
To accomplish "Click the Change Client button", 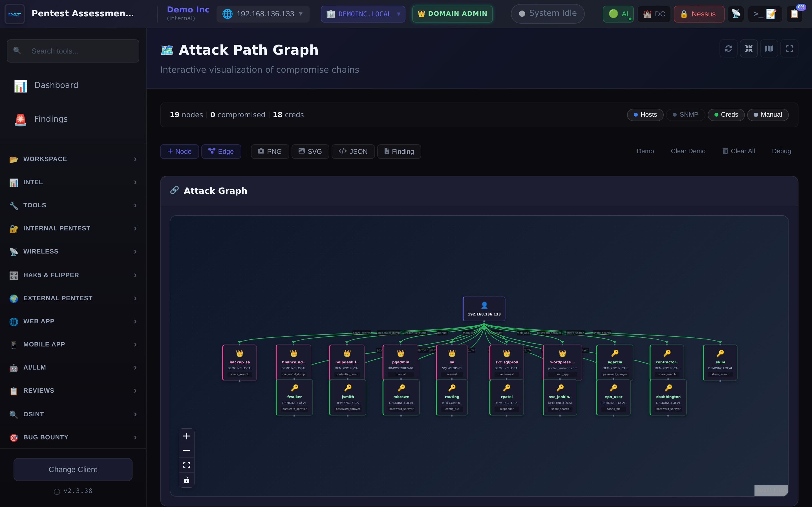I will pos(72,470).
